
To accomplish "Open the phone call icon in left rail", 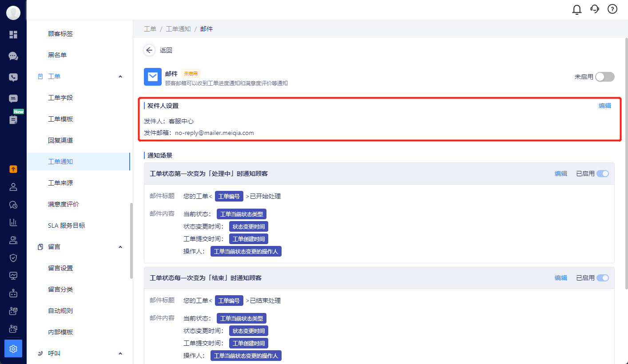I will click(x=13, y=77).
